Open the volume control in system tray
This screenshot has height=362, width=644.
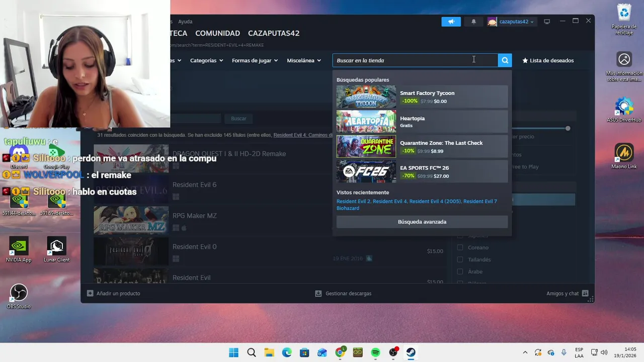point(604,352)
